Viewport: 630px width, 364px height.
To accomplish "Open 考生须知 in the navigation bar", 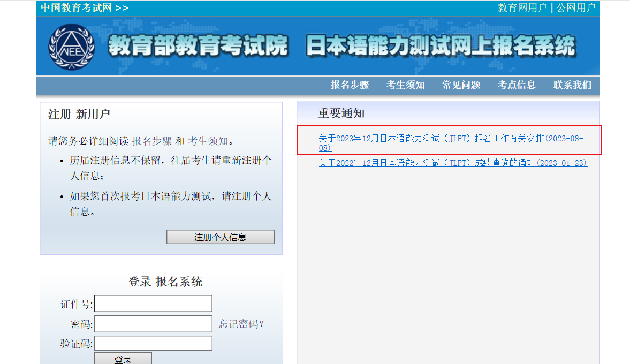I will (405, 85).
